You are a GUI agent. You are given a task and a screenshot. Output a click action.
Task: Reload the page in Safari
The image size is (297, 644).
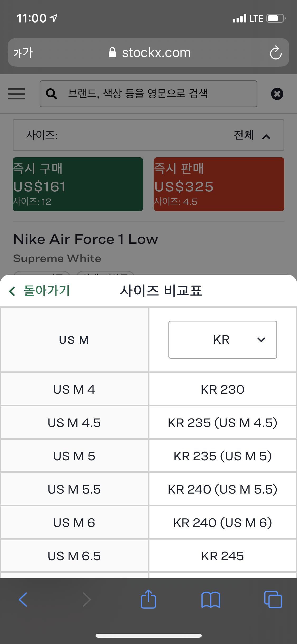[276, 53]
